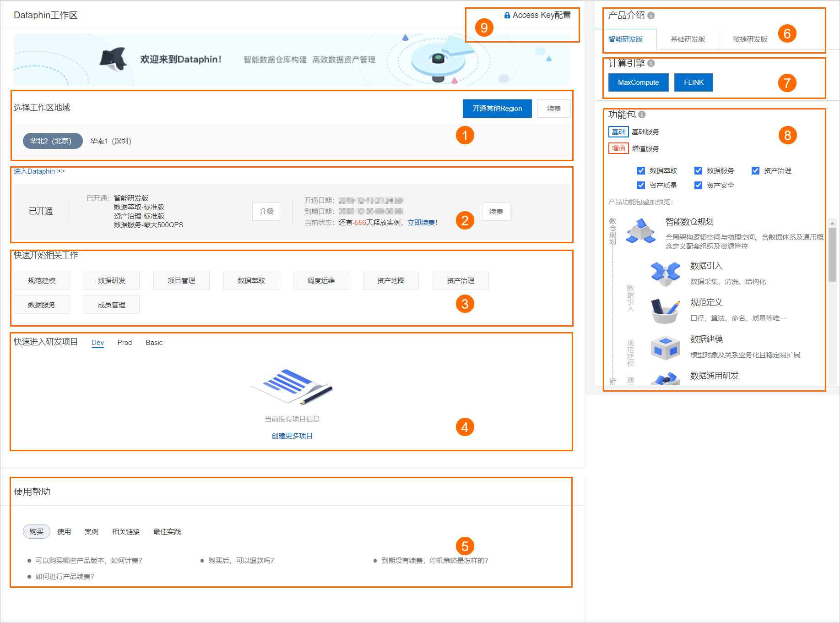Switch to 敏捷研发版 tab
Screen dimensions: 840x623
[750, 39]
